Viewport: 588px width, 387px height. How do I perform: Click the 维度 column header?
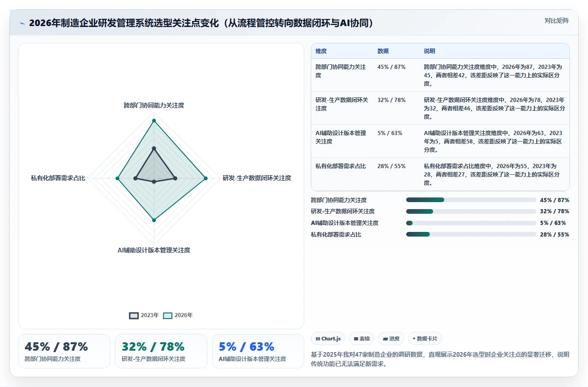point(321,51)
